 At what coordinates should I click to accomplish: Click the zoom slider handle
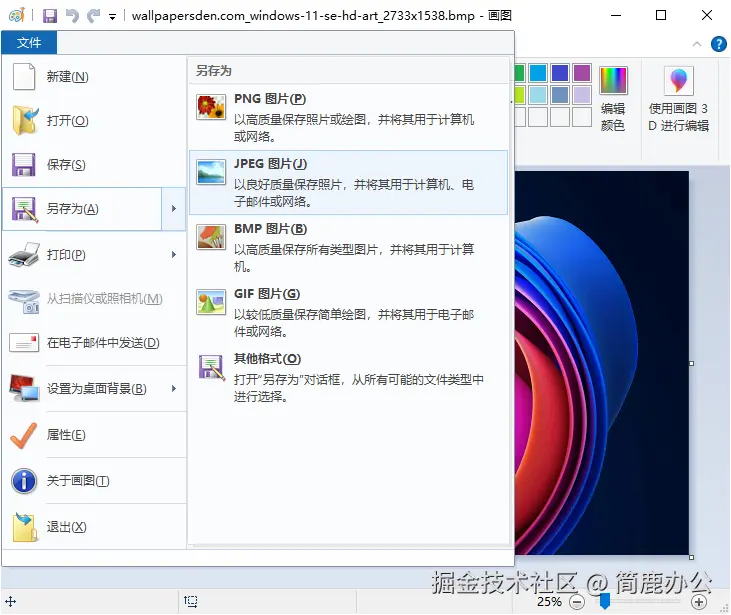pyautogui.click(x=605, y=601)
